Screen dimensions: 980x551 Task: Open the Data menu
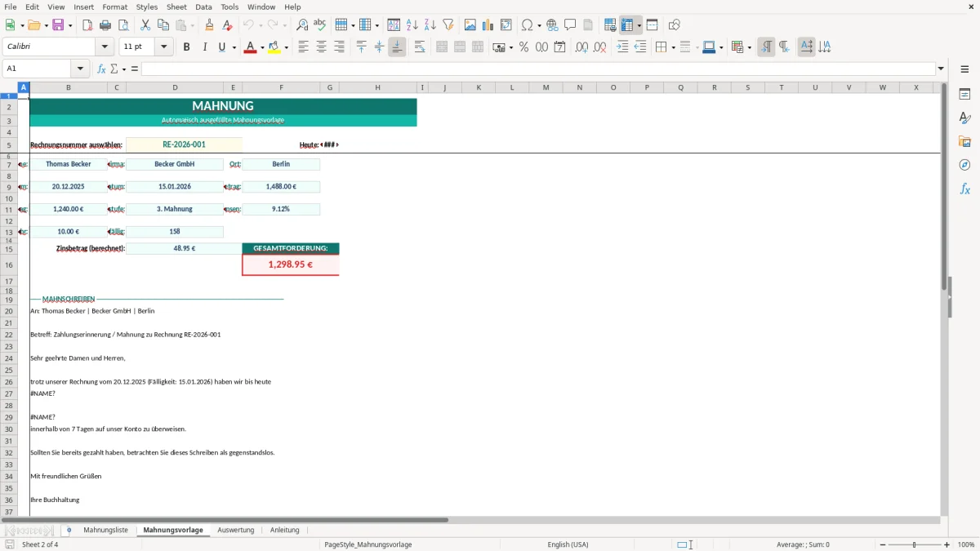tap(203, 7)
